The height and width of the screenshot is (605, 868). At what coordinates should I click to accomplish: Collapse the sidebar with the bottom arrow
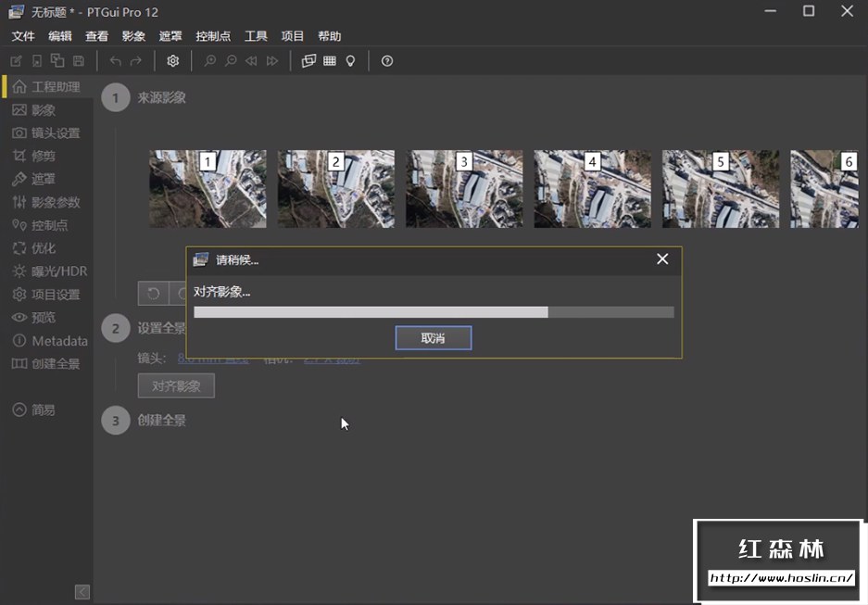coord(82,591)
